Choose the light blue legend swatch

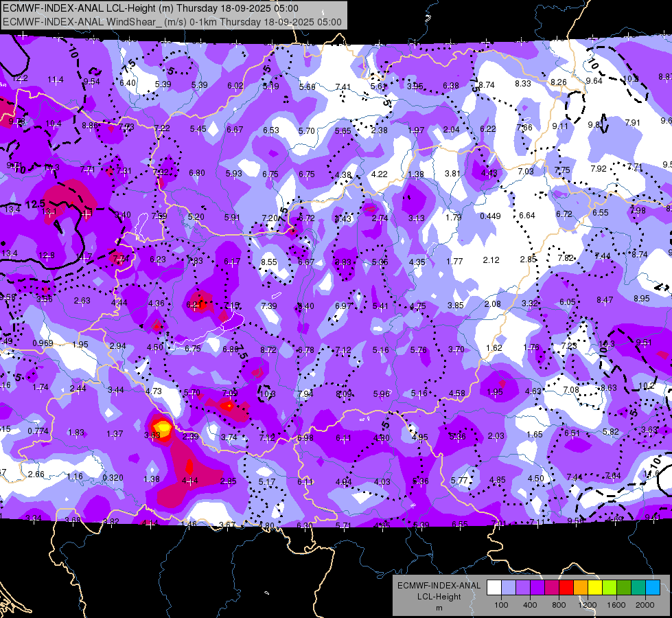point(653,587)
